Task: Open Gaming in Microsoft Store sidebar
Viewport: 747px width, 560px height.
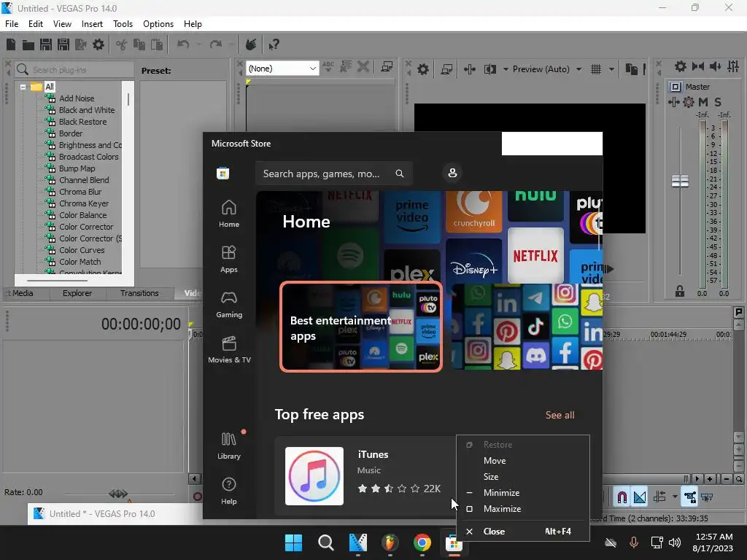Action: coord(228,304)
